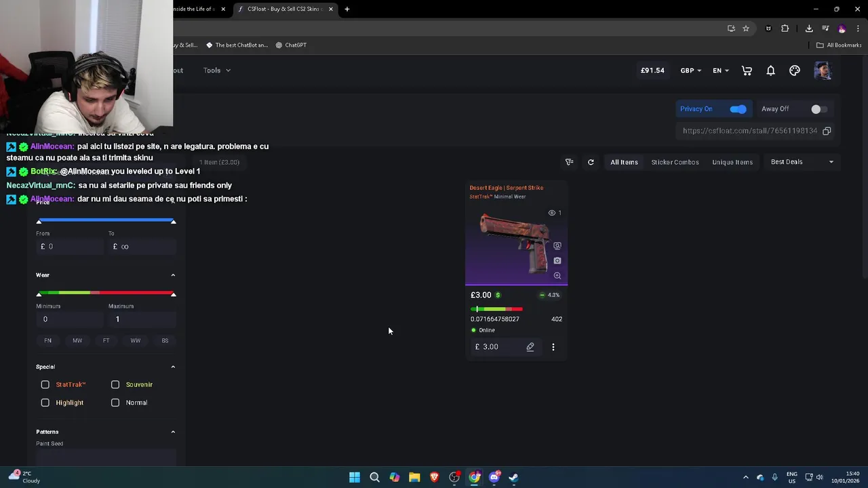
Task: Open the EN language dropdown
Action: tap(721, 70)
